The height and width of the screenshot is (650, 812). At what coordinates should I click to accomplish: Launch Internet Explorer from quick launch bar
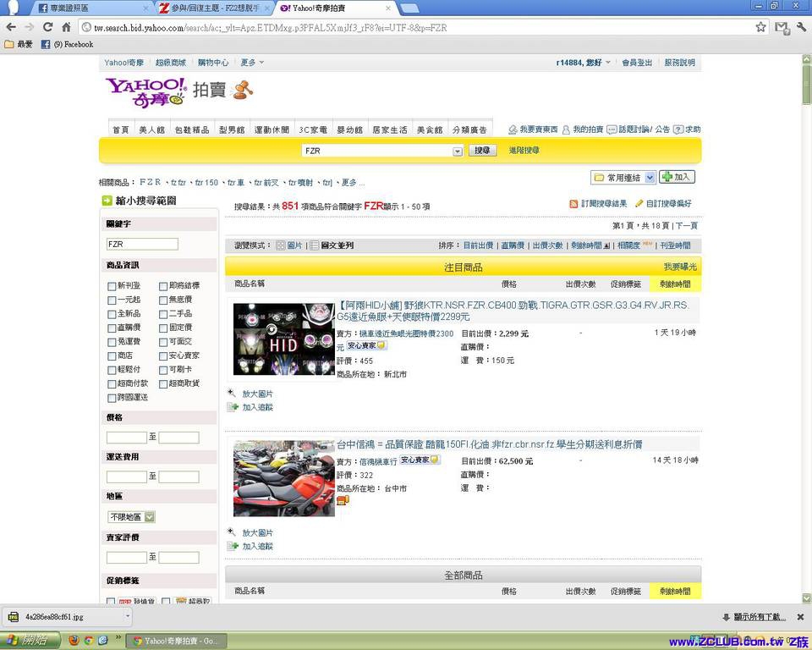click(x=103, y=640)
